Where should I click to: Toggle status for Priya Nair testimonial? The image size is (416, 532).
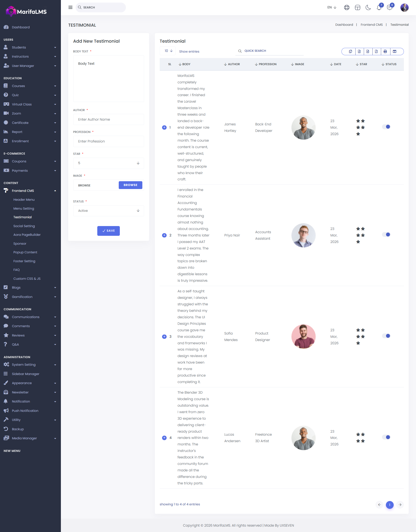pyautogui.click(x=386, y=234)
